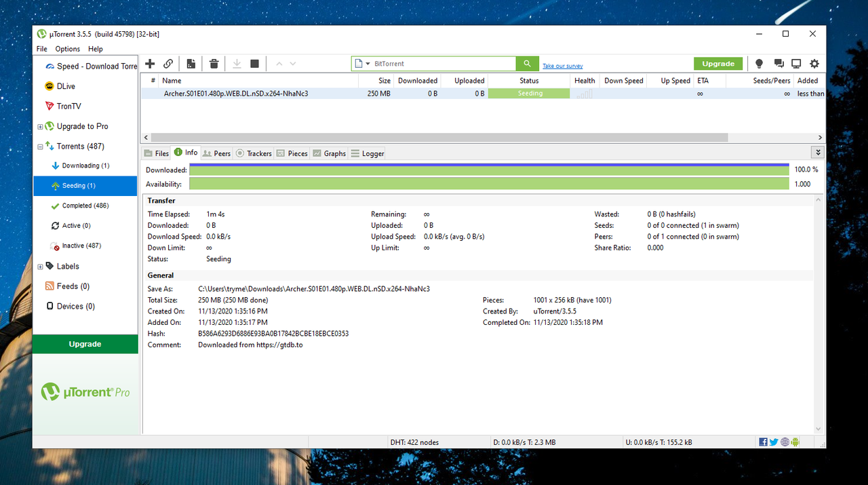Open Speed - Download Torrents sidebar item
Screen dimensions: 868x485
tap(85, 66)
